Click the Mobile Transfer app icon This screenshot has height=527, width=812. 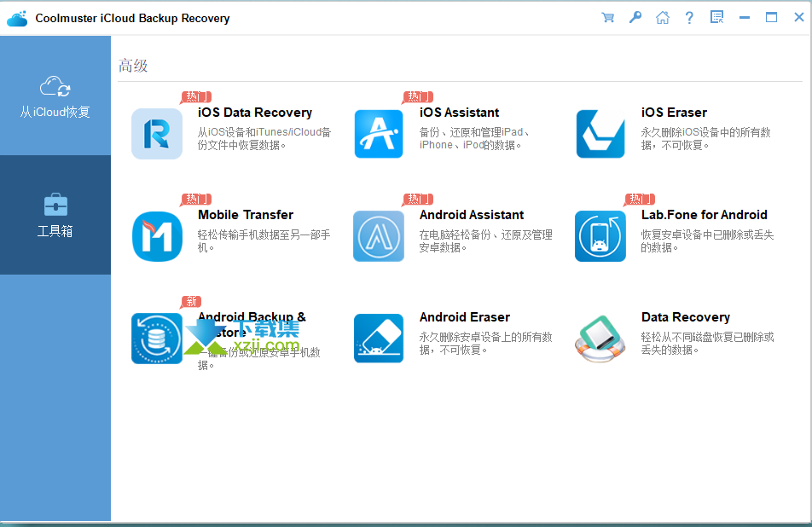(x=157, y=236)
